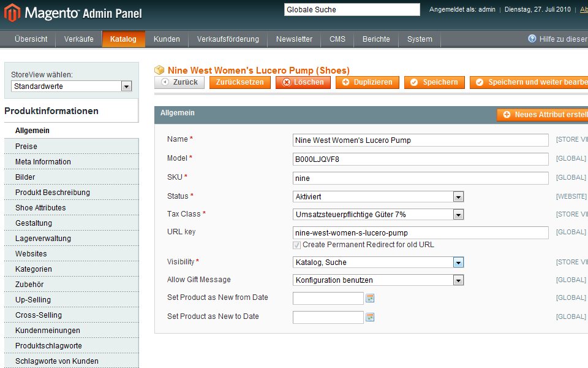The image size is (588, 368).
Task: Click Neues Attribut erstellen button
Action: [x=542, y=115]
